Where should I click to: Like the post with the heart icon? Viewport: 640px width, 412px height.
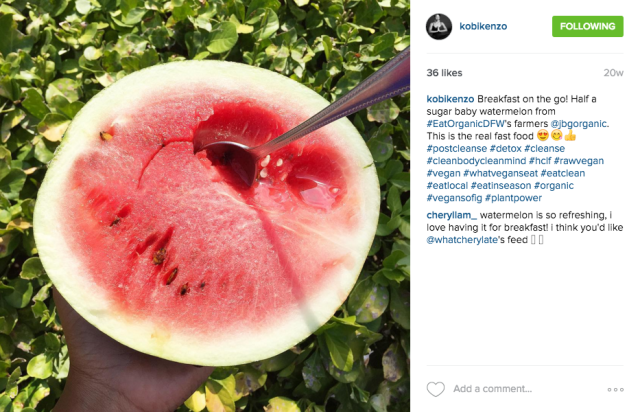(436, 389)
